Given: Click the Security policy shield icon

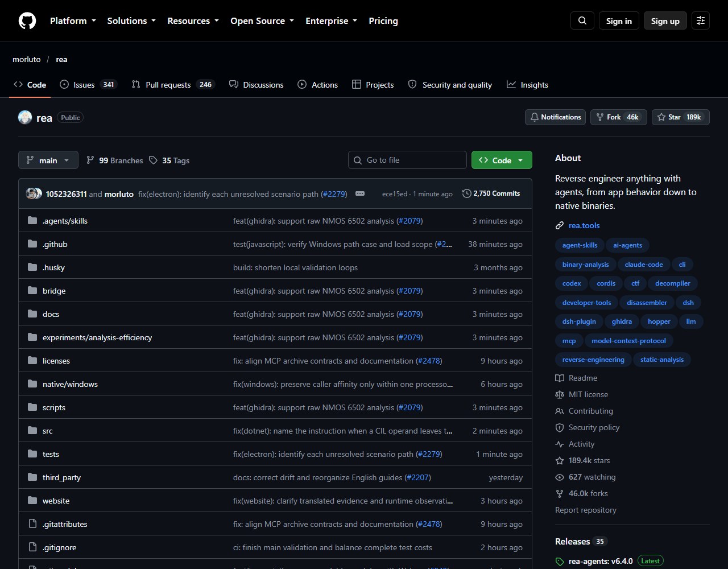Looking at the screenshot, I should tap(560, 427).
